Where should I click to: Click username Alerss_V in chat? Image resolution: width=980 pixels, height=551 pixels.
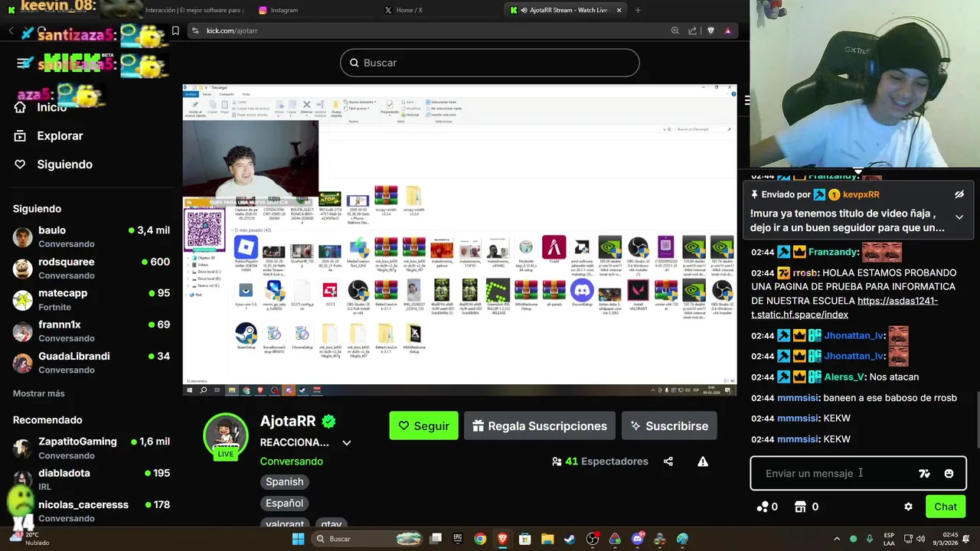tap(844, 377)
